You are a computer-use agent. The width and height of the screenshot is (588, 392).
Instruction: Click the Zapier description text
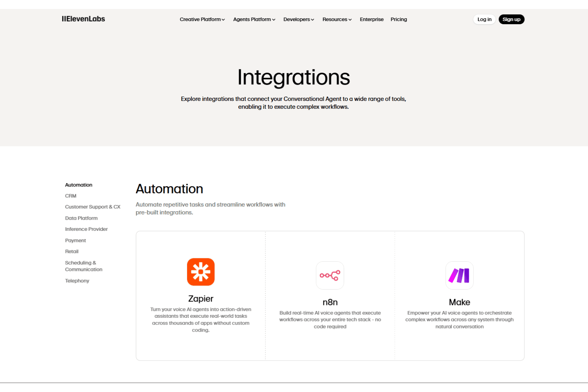201,320
